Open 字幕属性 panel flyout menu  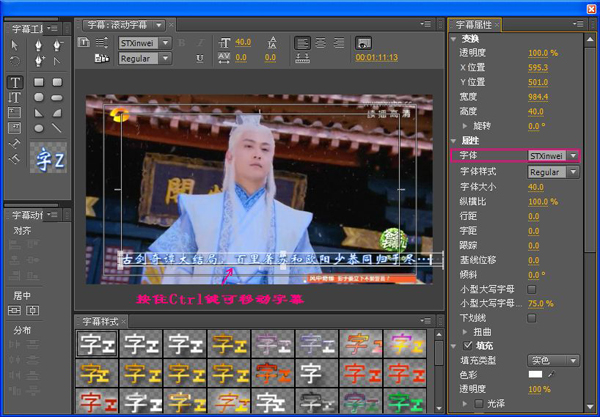point(577,24)
